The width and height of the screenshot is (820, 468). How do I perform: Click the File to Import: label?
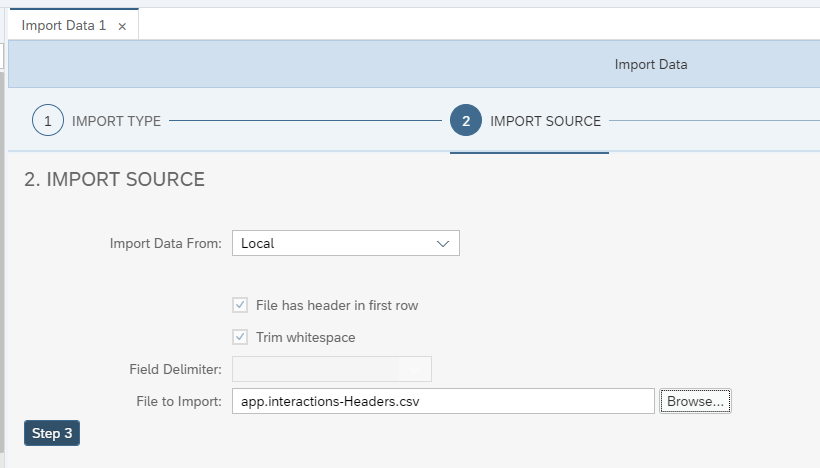point(179,401)
